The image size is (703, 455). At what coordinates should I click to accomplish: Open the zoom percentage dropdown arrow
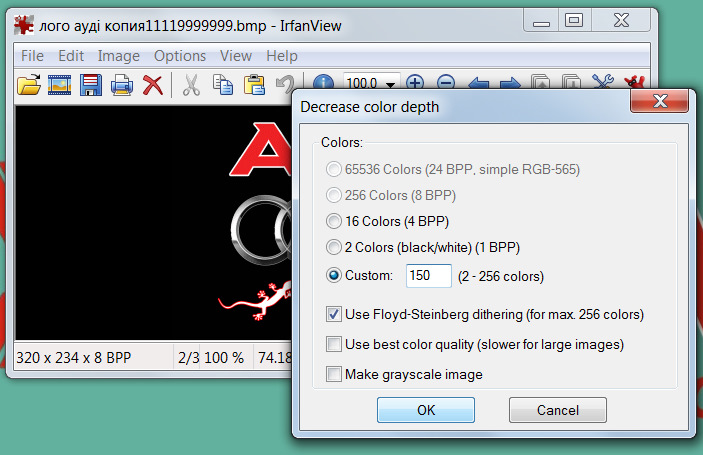tap(391, 83)
